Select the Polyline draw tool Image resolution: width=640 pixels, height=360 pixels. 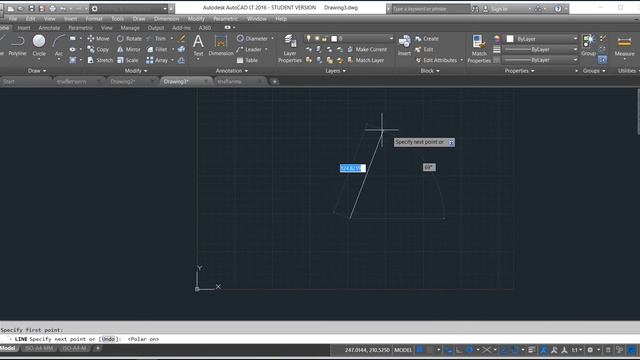17,45
